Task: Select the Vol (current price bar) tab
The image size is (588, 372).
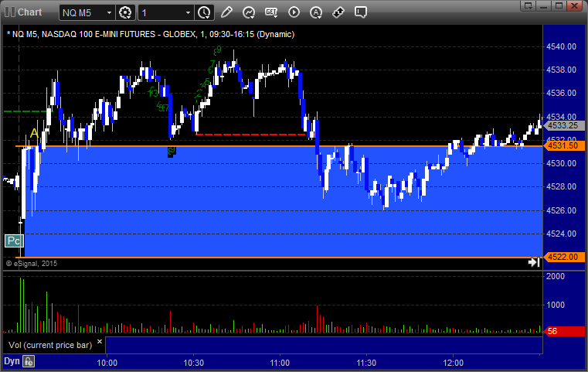Action: (50, 345)
